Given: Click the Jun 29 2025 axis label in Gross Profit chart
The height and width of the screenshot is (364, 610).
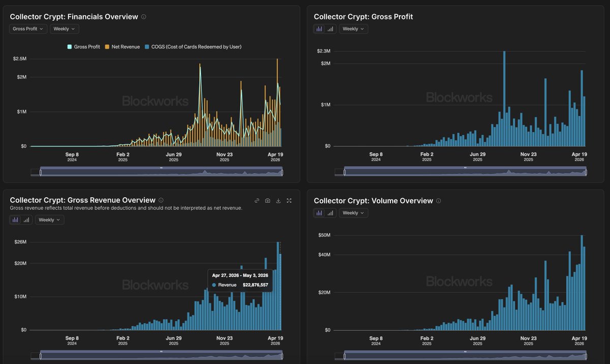Looking at the screenshot, I should pyautogui.click(x=477, y=157).
